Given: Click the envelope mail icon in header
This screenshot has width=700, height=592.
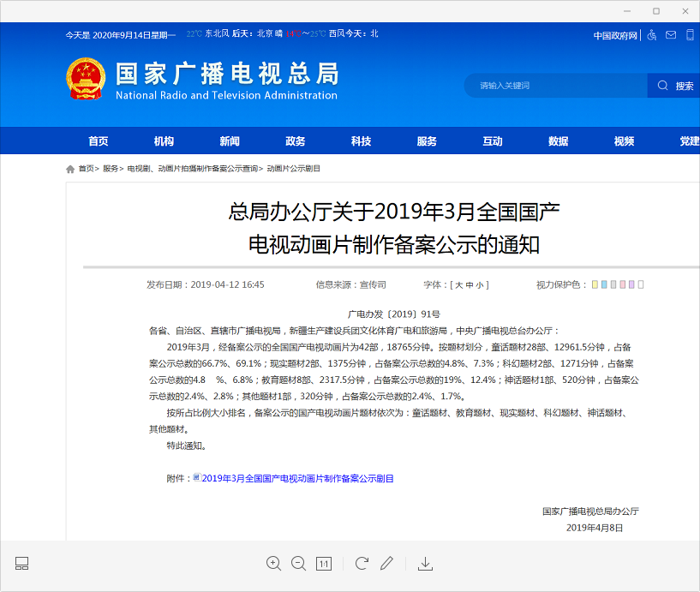Looking at the screenshot, I should [671, 35].
